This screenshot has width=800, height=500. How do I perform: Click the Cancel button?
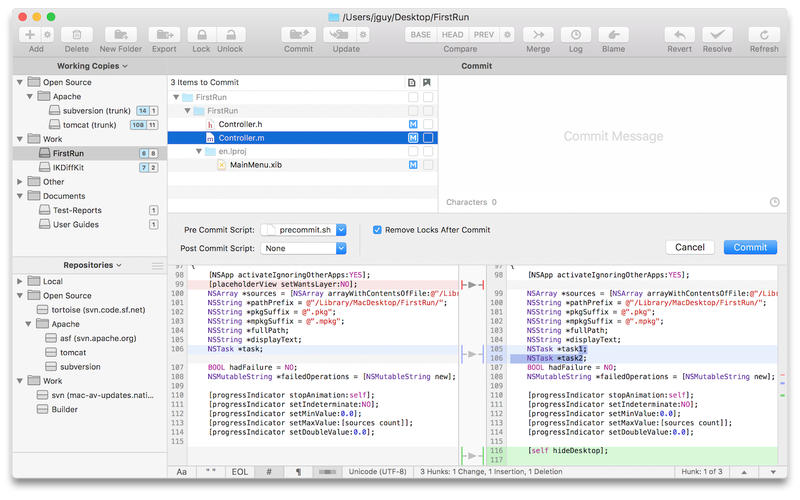pos(689,247)
